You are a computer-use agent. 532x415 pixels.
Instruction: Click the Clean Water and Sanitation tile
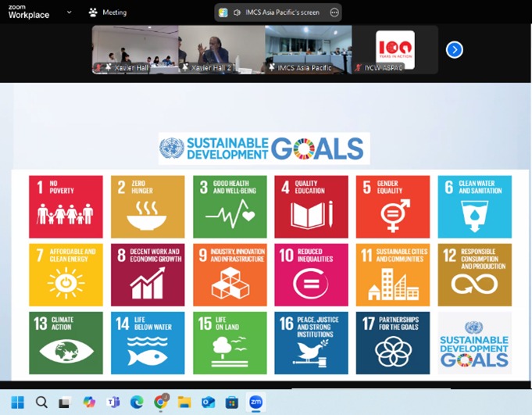[x=475, y=206]
